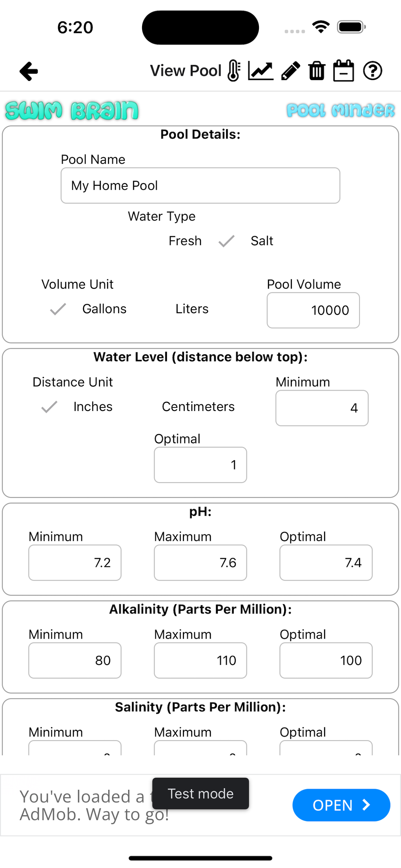
Task: Tap the trash delete icon
Action: [317, 71]
